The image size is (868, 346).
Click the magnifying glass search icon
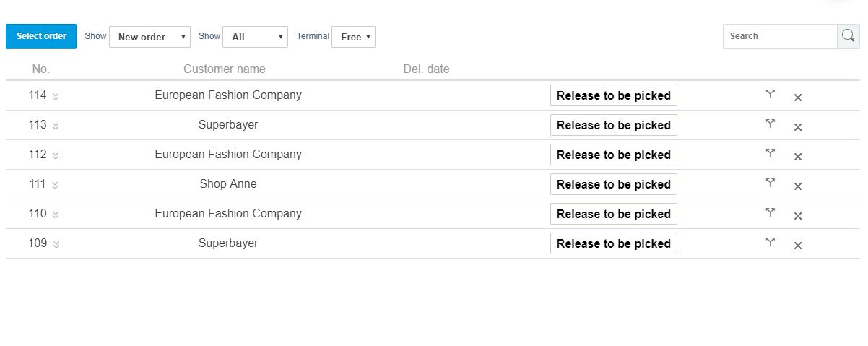point(848,36)
